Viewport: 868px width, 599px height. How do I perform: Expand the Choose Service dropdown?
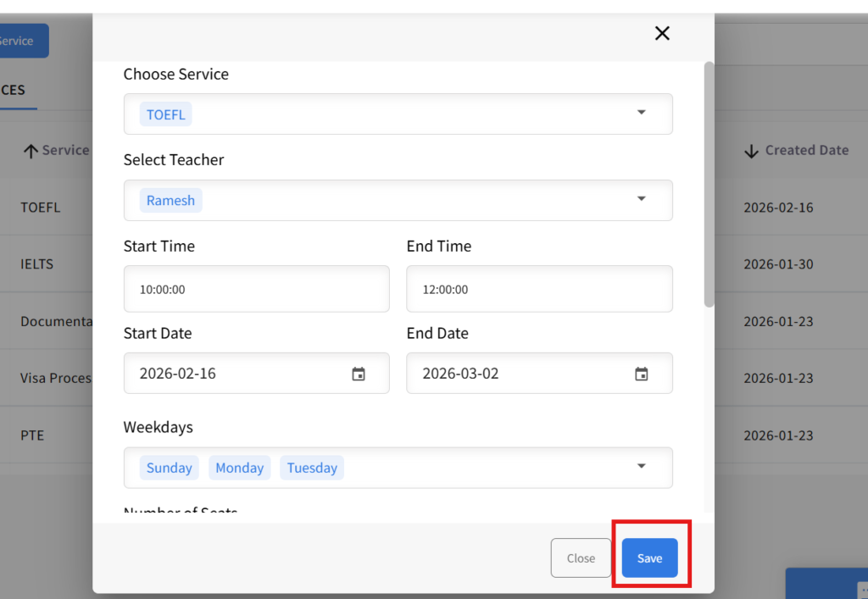tap(641, 113)
